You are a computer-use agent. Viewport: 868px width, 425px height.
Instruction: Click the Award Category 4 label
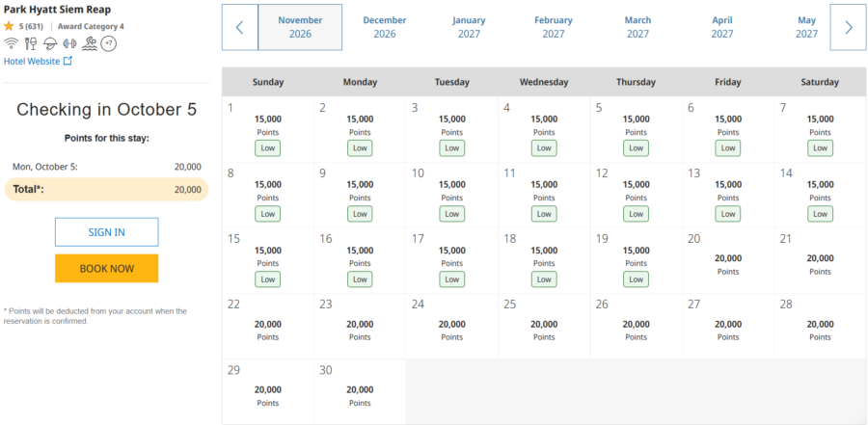(x=91, y=26)
